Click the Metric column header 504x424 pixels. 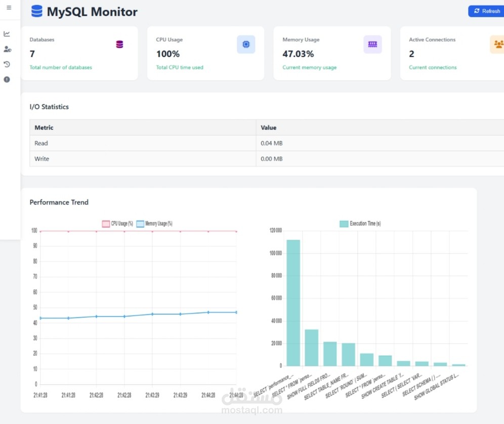[143, 128]
